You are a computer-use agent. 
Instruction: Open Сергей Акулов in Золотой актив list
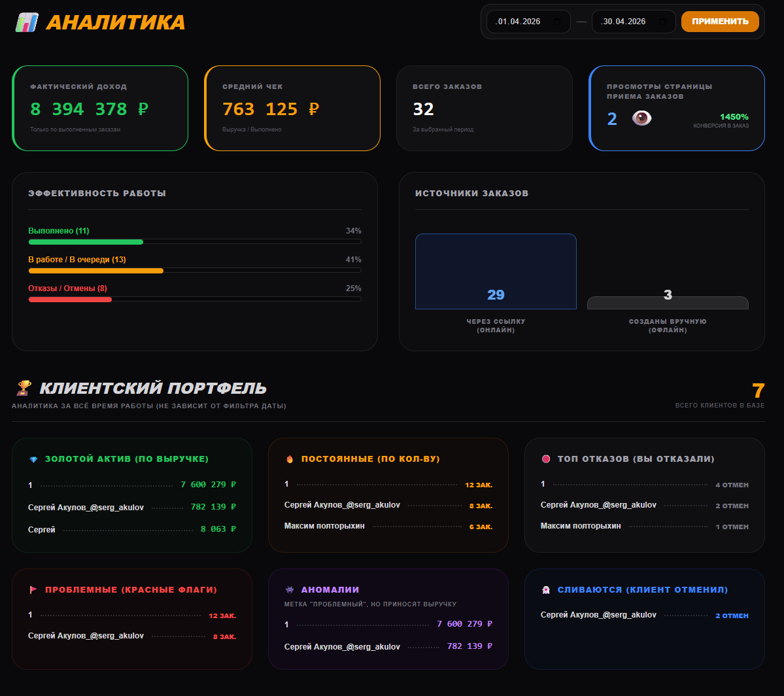pyautogui.click(x=86, y=507)
